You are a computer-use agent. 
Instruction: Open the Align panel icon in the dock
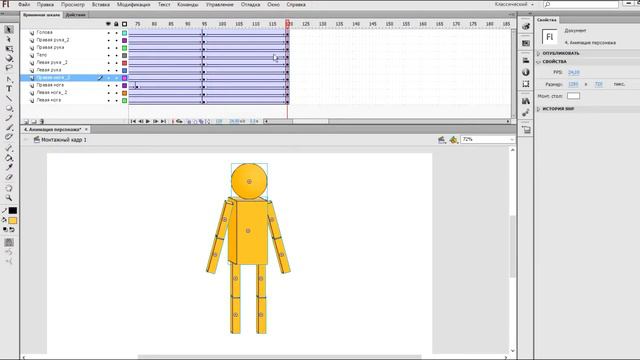526,60
